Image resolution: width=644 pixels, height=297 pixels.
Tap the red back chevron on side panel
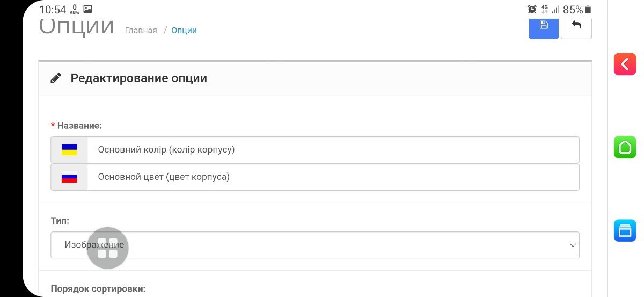tap(625, 64)
